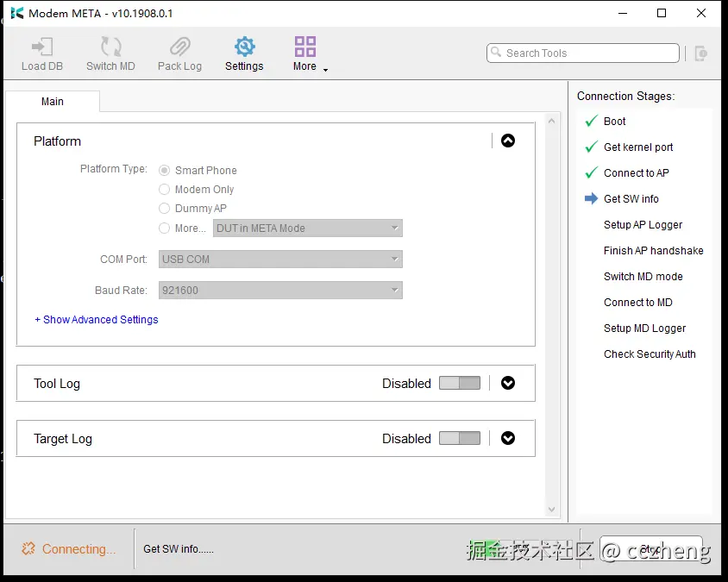Click the Switch MD mode stage
The width and height of the screenshot is (728, 582).
coord(643,277)
